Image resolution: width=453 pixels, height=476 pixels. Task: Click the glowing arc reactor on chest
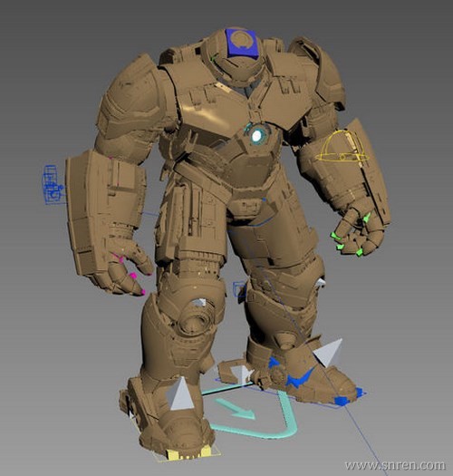coord(257,136)
